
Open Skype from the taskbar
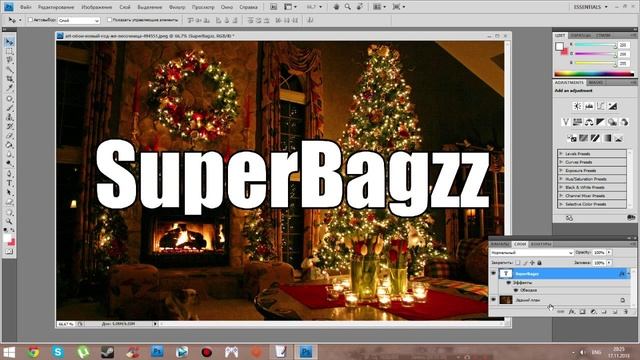(x=58, y=351)
